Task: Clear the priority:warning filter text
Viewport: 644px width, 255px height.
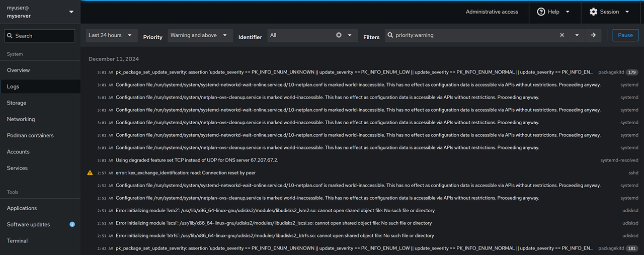Action: click(x=562, y=35)
